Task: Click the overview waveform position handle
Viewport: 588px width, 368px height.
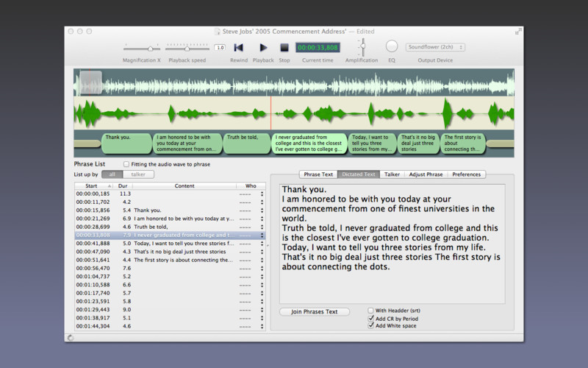Action: coord(90,82)
